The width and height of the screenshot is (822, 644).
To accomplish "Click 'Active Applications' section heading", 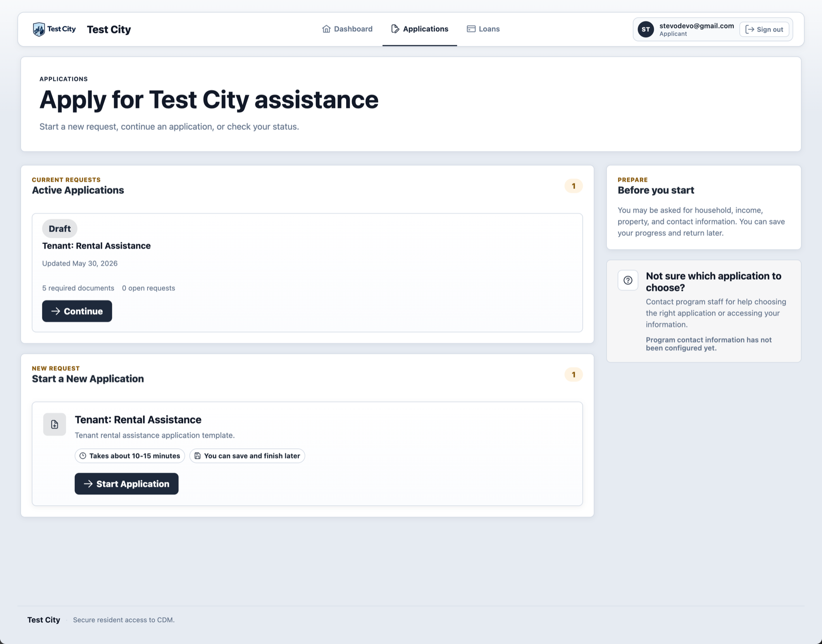I will 78,190.
